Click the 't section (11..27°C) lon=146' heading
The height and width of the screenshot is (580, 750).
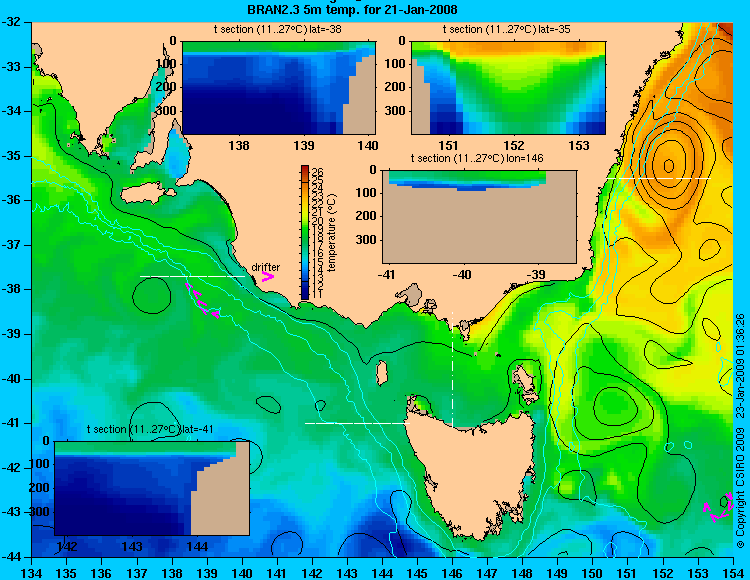pos(477,158)
